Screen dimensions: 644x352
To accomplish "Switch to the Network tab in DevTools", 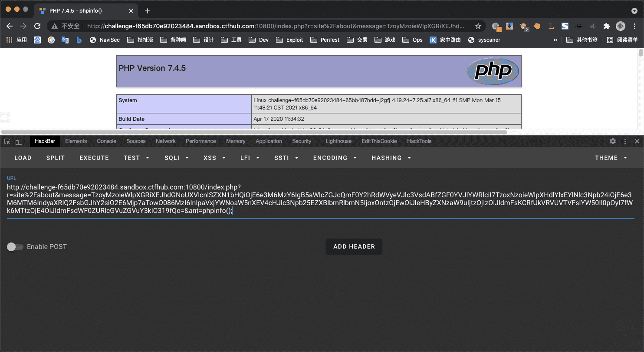I will click(166, 141).
